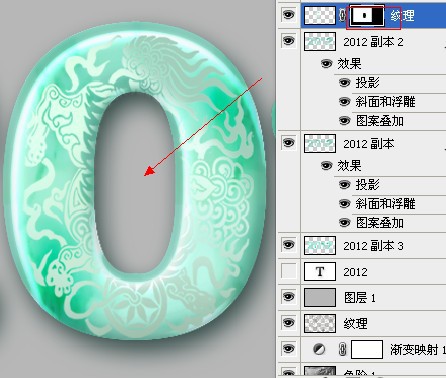Show the hidden 2012 text layer

[x=288, y=271]
